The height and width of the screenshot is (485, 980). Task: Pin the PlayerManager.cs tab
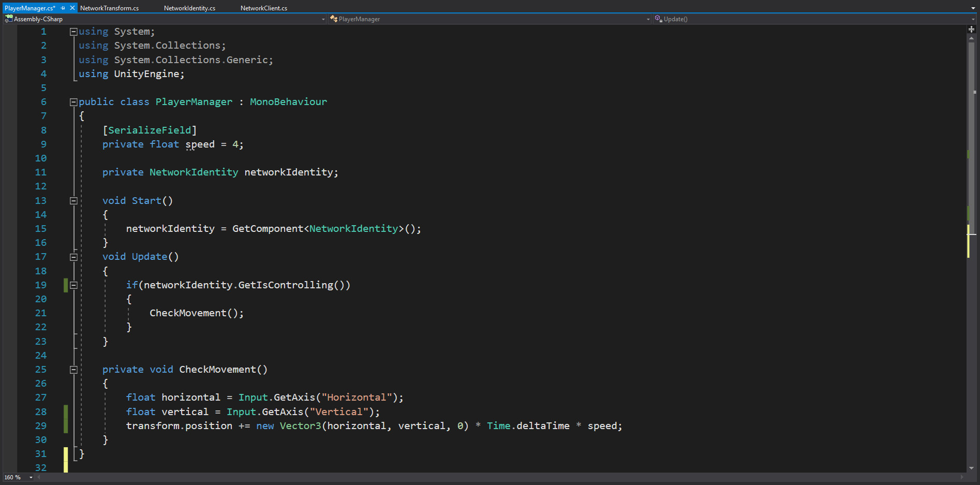[63, 8]
